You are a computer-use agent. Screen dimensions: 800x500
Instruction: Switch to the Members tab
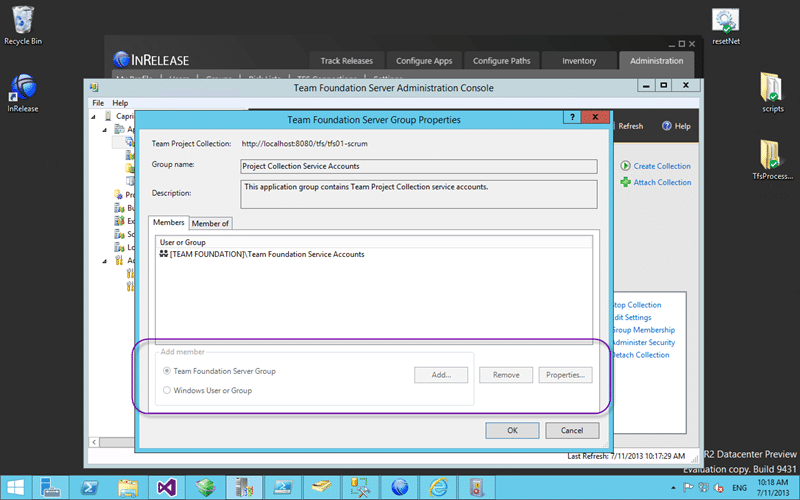coord(168,222)
